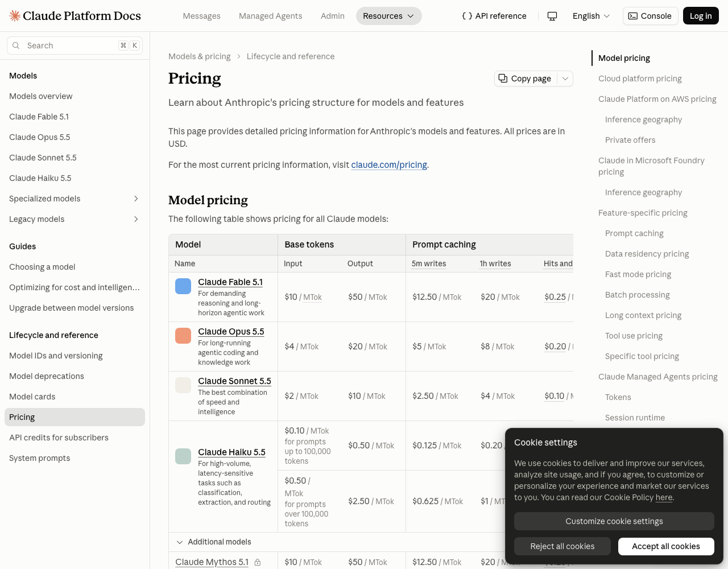Open the claude.com/pricing link
This screenshot has width=728, height=569.
389,165
